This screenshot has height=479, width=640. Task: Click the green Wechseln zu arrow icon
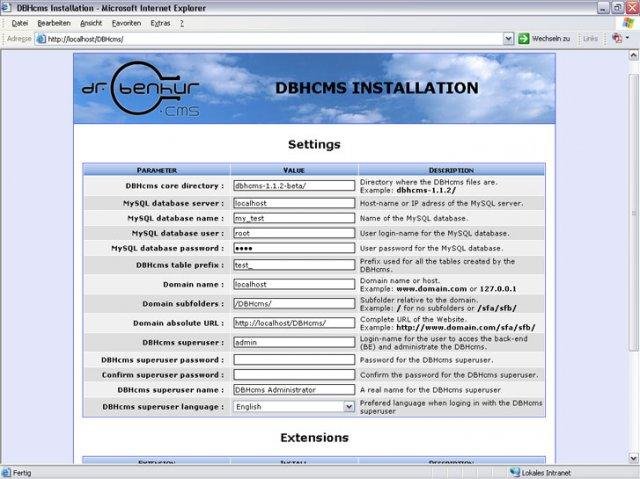tap(523, 39)
